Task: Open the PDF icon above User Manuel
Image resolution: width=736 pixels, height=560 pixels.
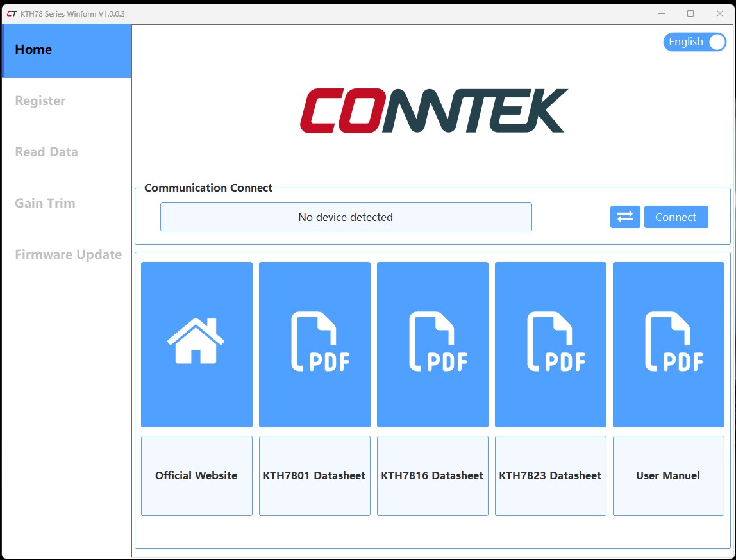Action: click(668, 344)
